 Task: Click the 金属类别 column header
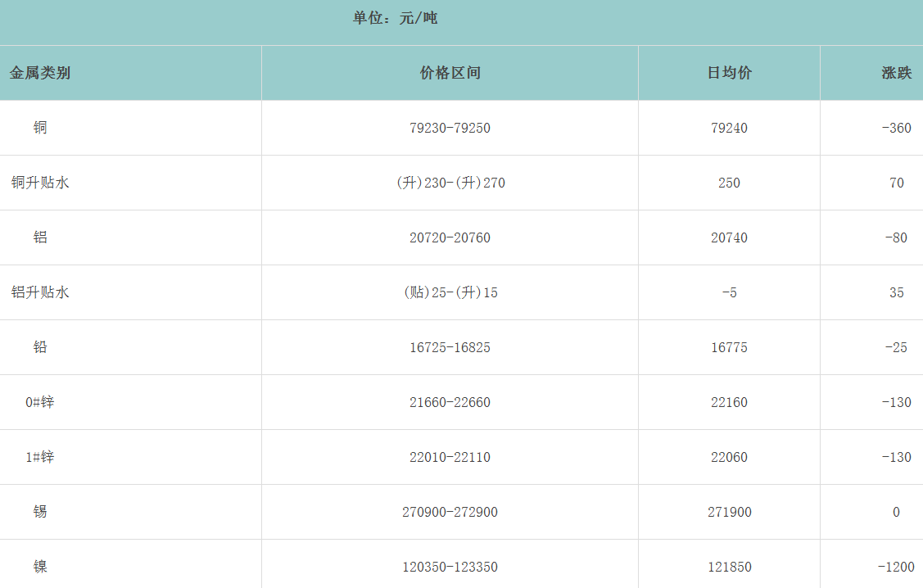click(40, 73)
